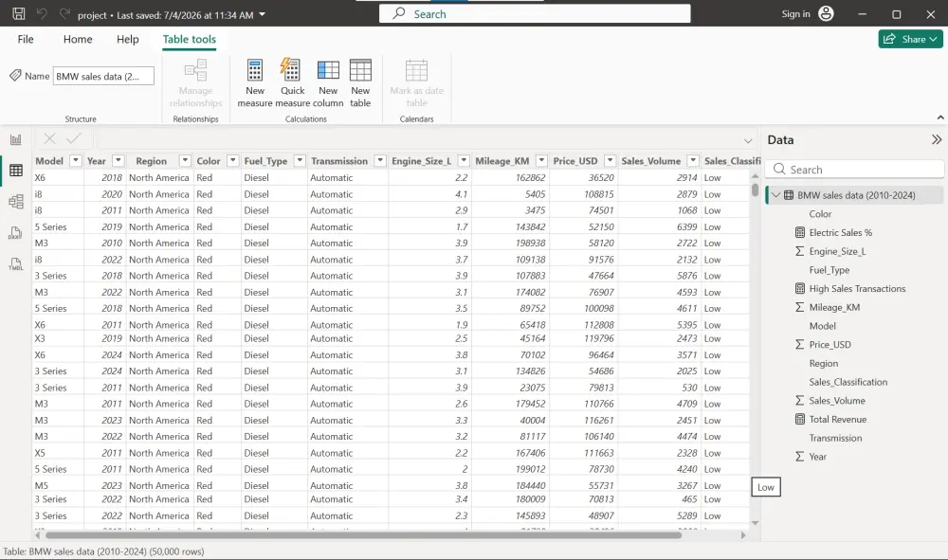Collapse the ribbon with caret

tap(940, 117)
